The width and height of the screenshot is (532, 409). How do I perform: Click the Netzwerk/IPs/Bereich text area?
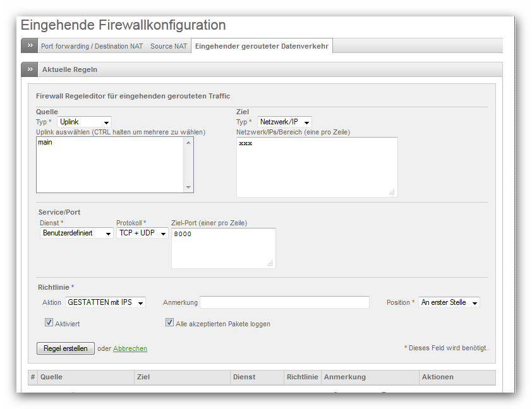click(316, 167)
